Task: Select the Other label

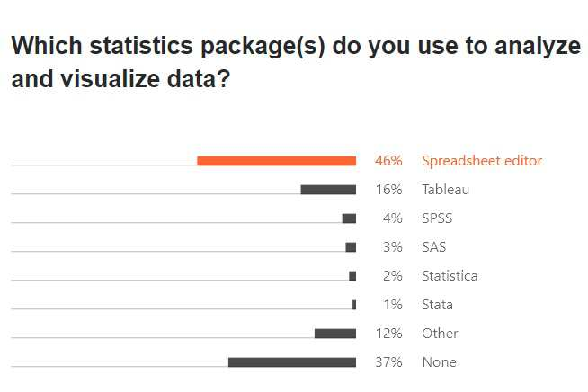Action: pyautogui.click(x=440, y=334)
